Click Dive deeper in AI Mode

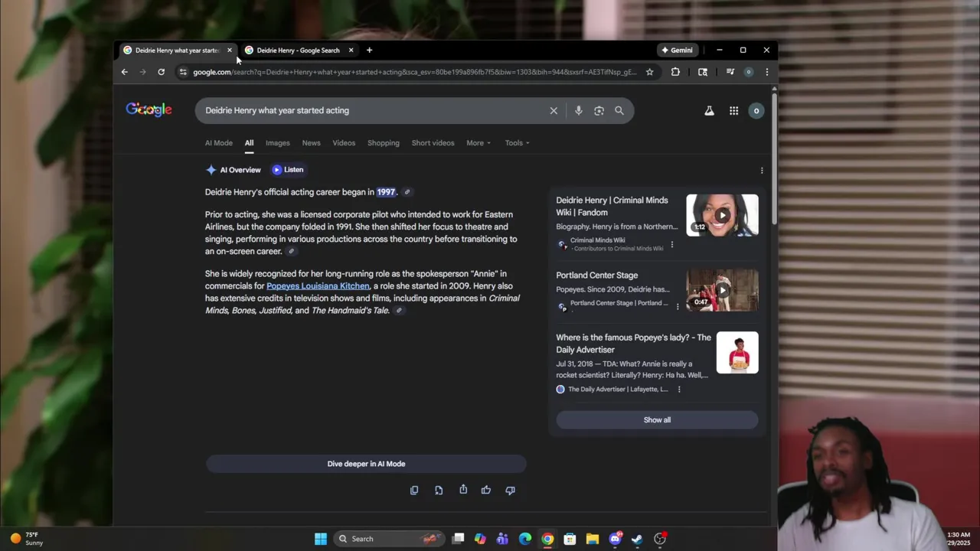(x=366, y=464)
